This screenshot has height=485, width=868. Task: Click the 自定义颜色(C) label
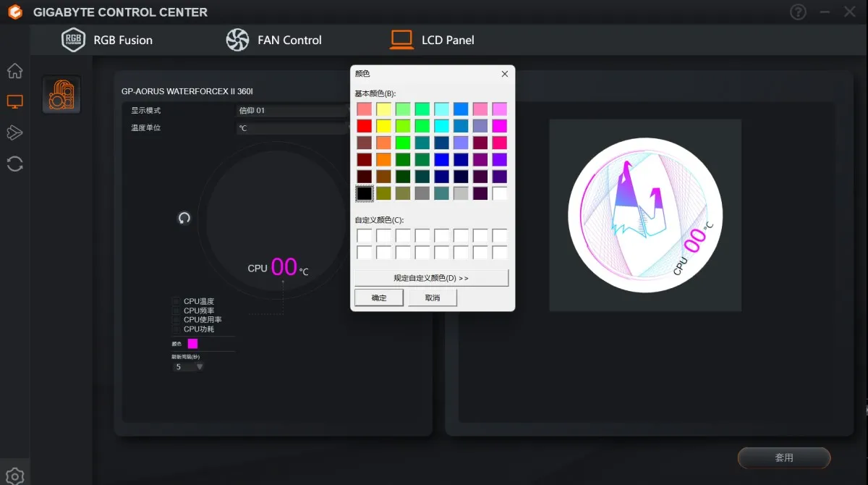coord(379,219)
